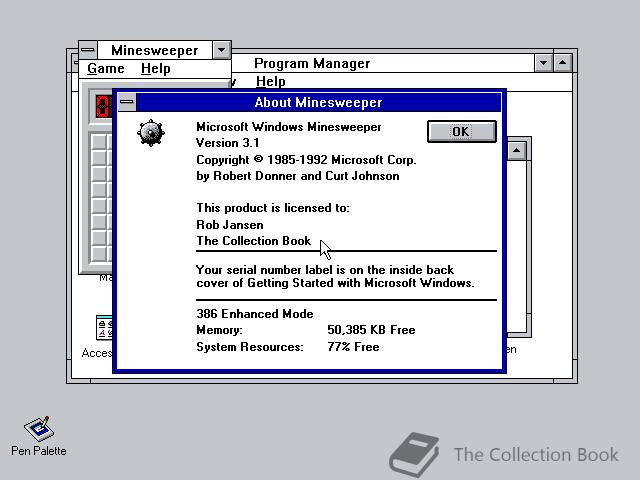Minimize the Program Manager window

point(544,63)
